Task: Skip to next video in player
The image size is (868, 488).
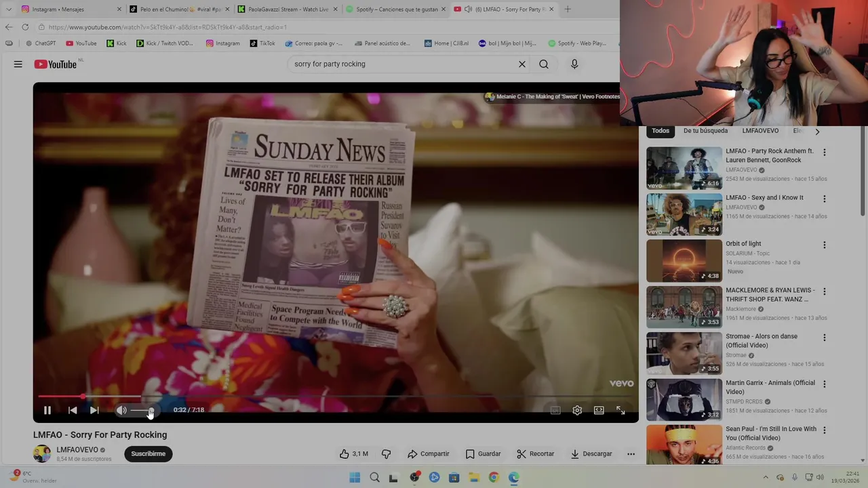Action: click(94, 410)
